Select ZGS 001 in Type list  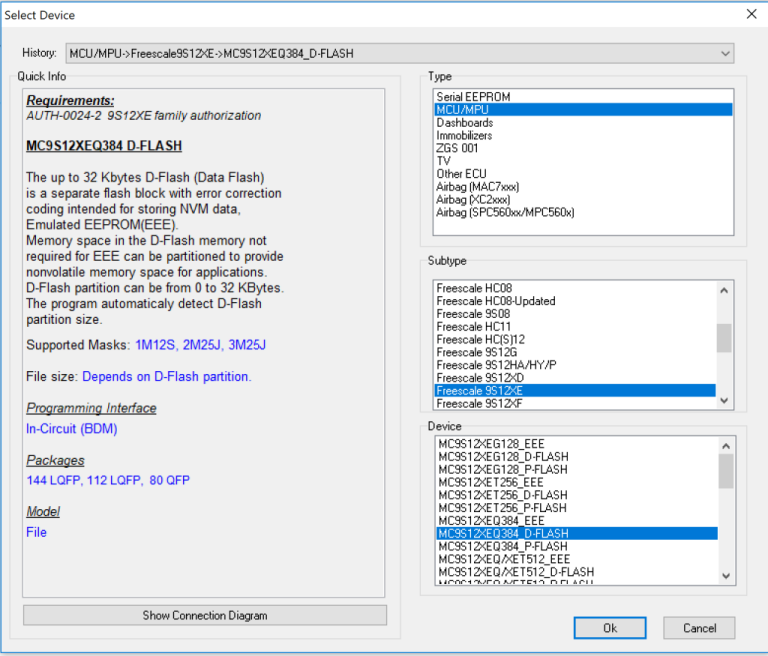[x=583, y=148]
